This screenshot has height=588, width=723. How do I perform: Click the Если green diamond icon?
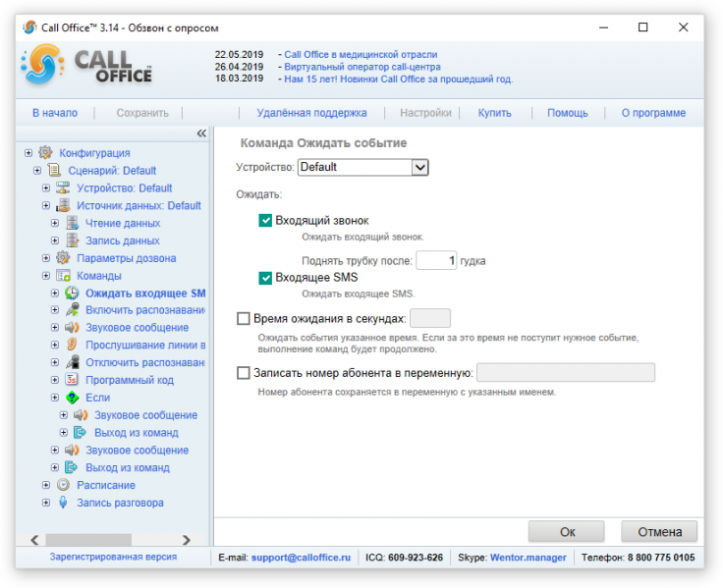point(72,398)
